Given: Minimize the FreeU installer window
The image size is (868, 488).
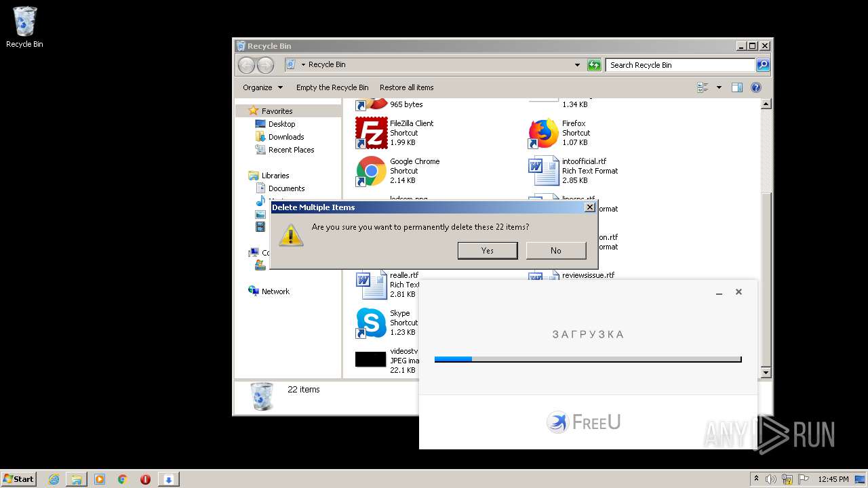Looking at the screenshot, I should 719,293.
